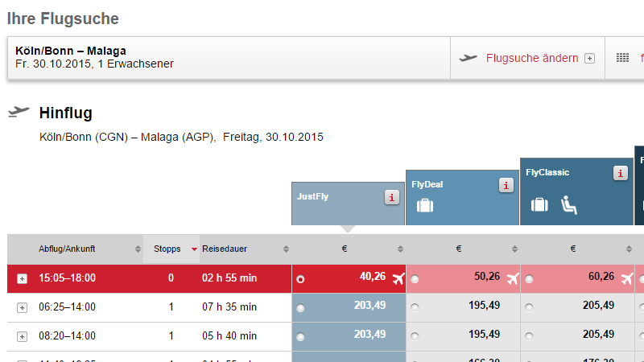
Task: Expand details of the 15:05–18:00 flight
Action: pos(23,278)
